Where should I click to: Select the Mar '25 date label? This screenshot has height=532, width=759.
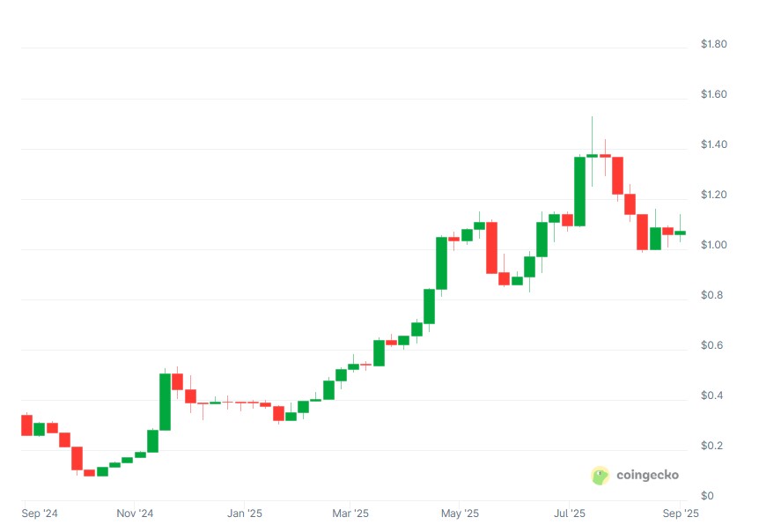click(x=350, y=513)
